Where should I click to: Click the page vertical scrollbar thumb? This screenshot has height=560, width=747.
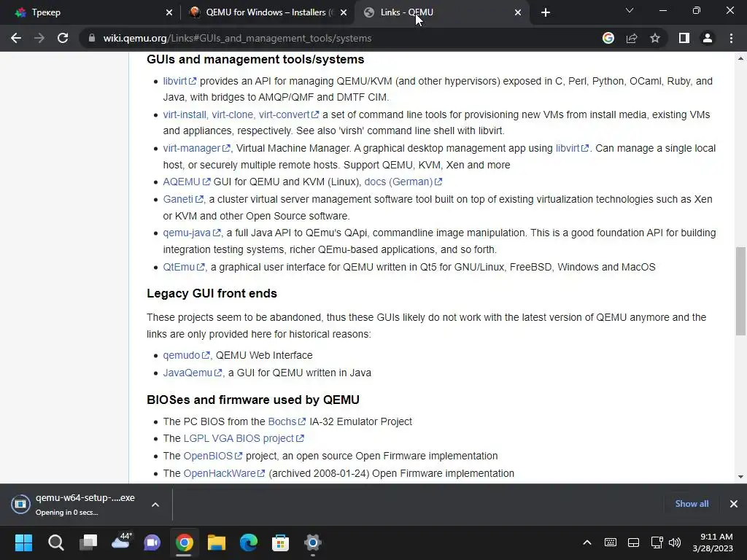coord(740,290)
